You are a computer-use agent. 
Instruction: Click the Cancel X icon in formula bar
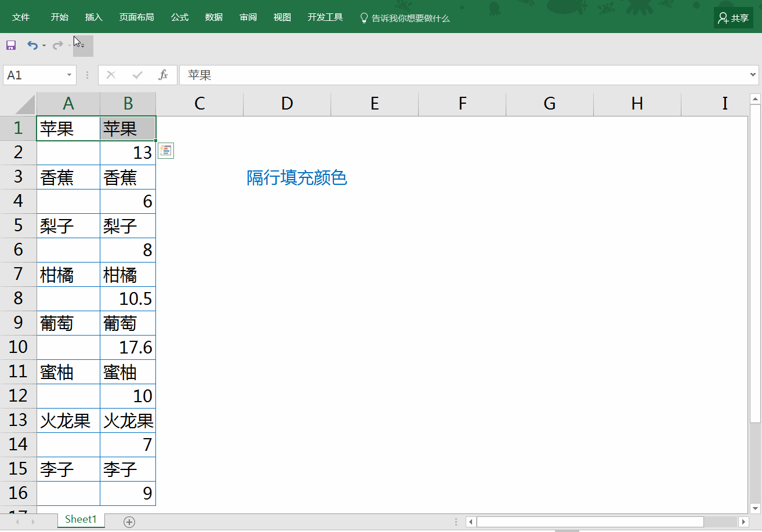(x=111, y=75)
